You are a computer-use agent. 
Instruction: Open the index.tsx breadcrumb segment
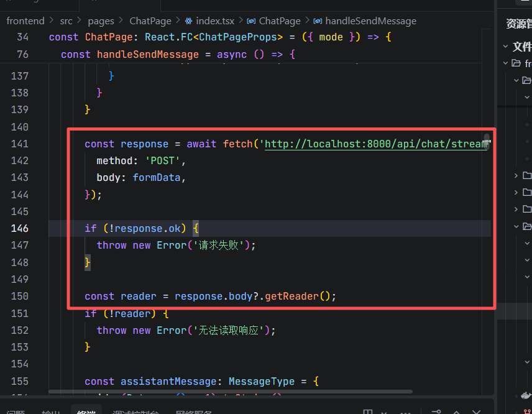[x=215, y=21]
